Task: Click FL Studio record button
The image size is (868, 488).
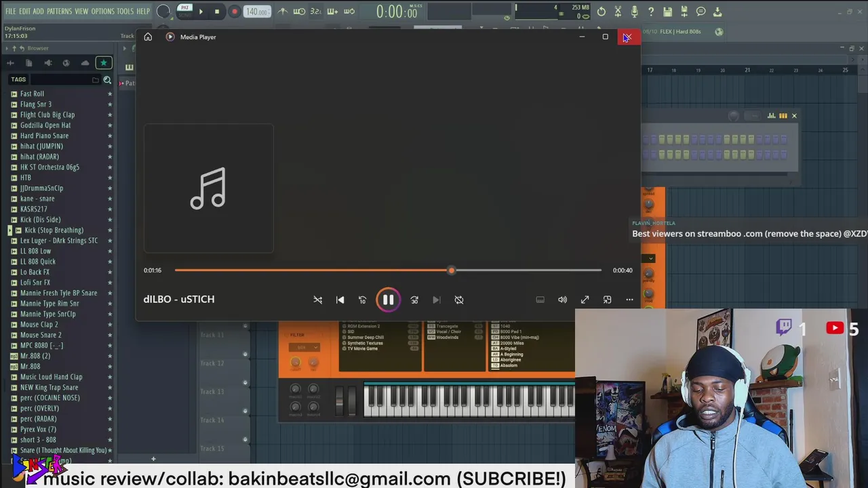Action: pyautogui.click(x=234, y=12)
